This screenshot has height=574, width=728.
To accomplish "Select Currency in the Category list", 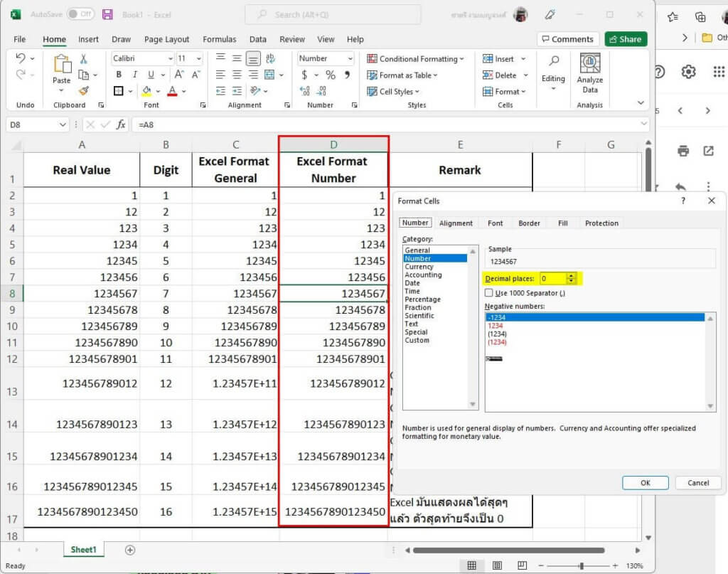I will pos(419,267).
